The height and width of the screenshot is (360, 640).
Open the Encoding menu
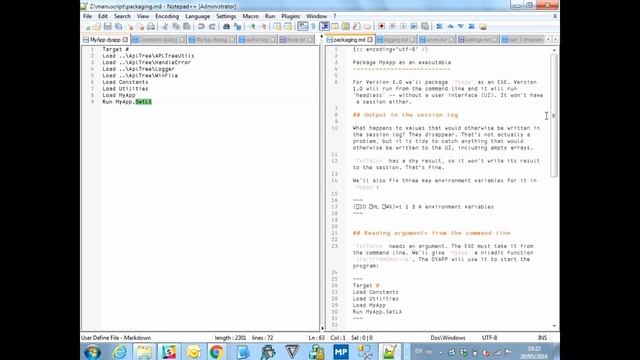(167, 16)
